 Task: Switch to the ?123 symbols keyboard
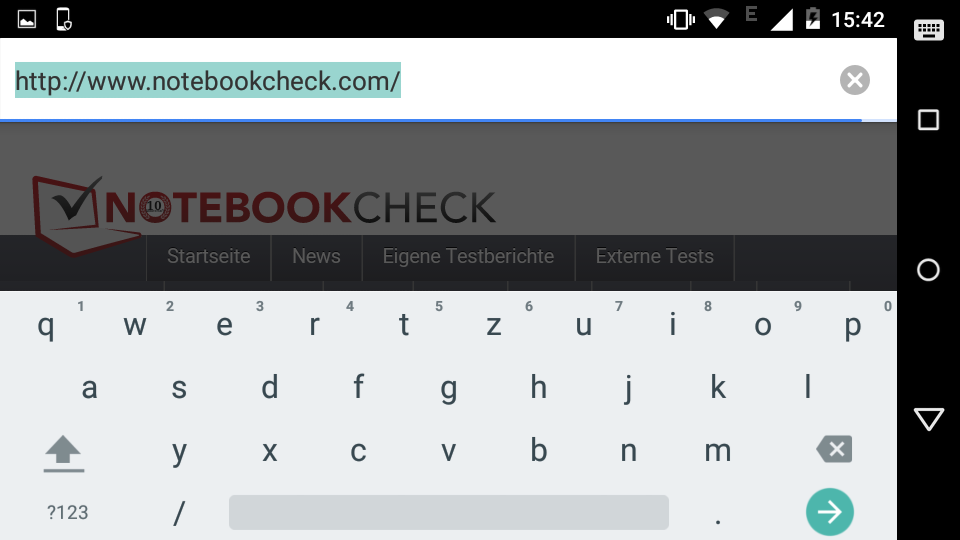coord(67,512)
